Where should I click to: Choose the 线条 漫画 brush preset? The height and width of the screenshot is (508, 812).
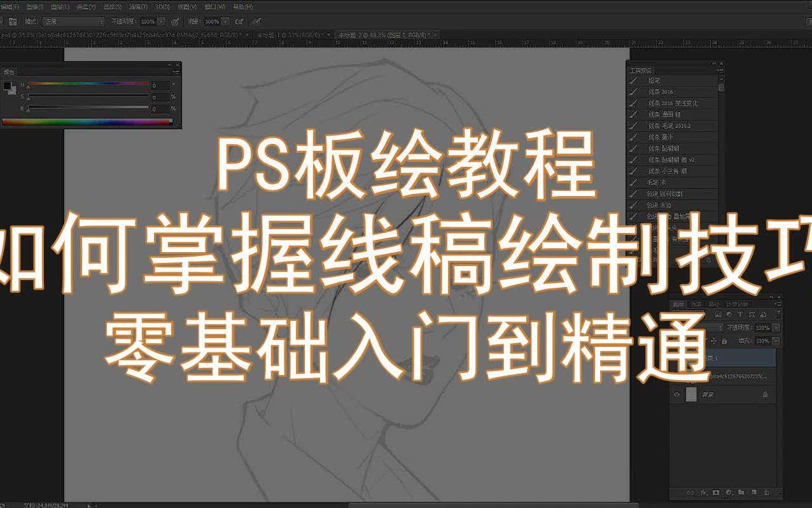coord(659,115)
